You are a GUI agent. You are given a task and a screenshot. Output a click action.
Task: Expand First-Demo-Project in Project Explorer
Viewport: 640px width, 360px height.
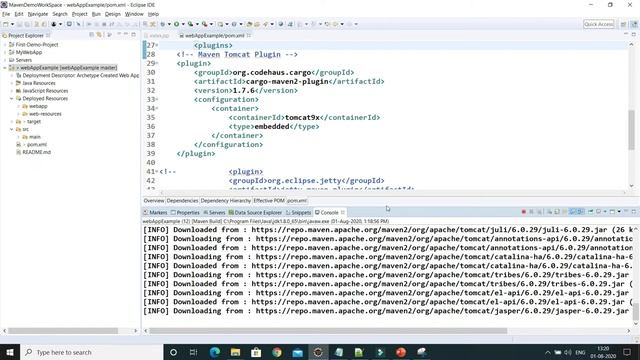[x=5, y=44]
